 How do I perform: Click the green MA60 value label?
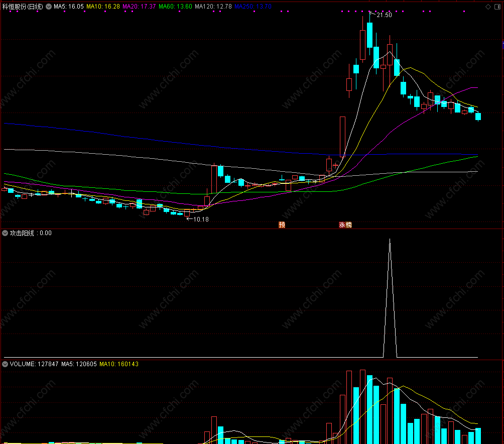pyautogui.click(x=176, y=7)
